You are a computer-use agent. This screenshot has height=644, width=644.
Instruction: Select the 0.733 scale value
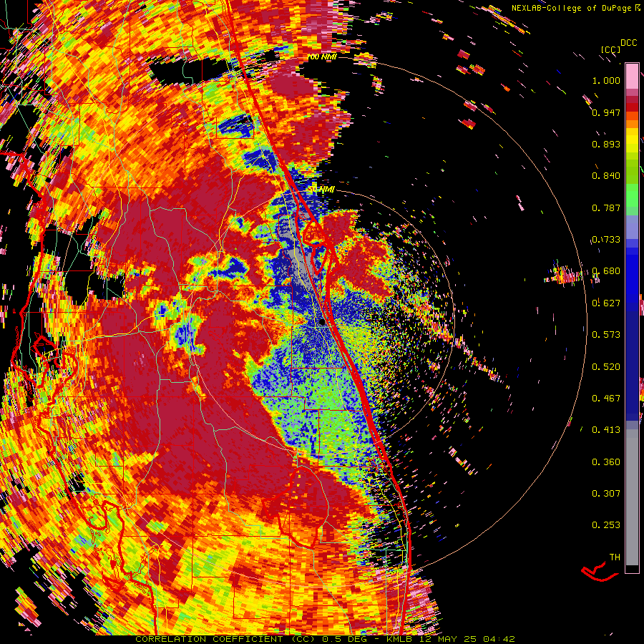click(x=606, y=240)
